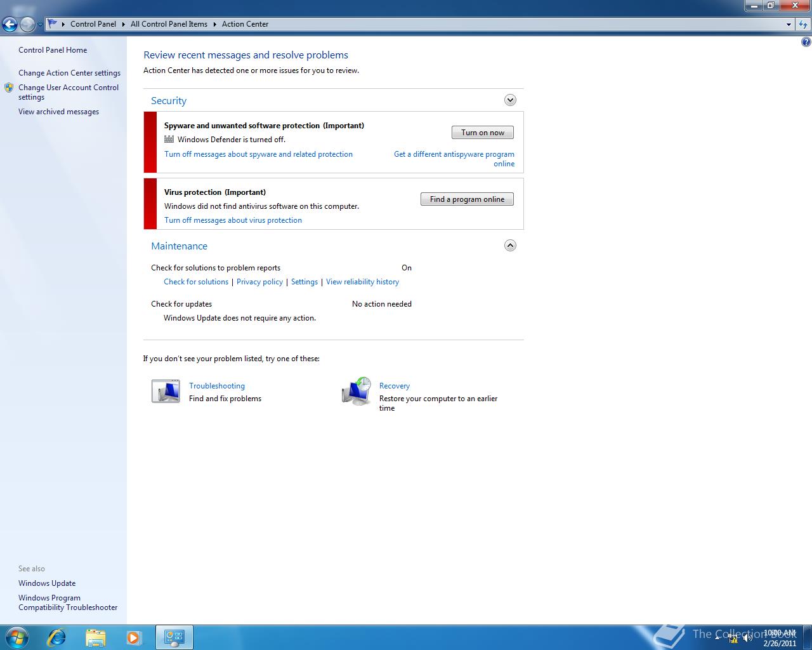
Task: Click the Maintenance section heading
Action: pos(179,246)
